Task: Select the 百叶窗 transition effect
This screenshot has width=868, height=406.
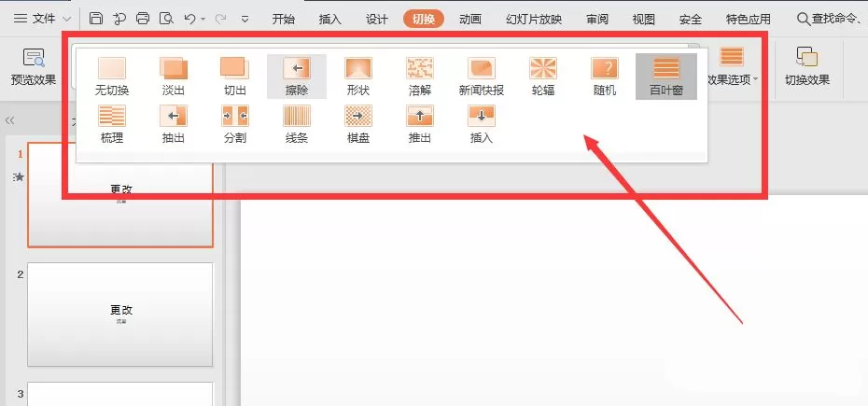Action: (666, 77)
